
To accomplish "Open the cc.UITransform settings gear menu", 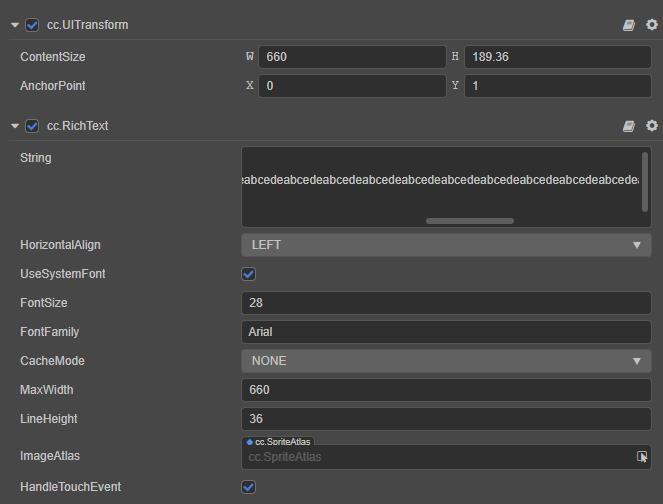I will [652, 25].
